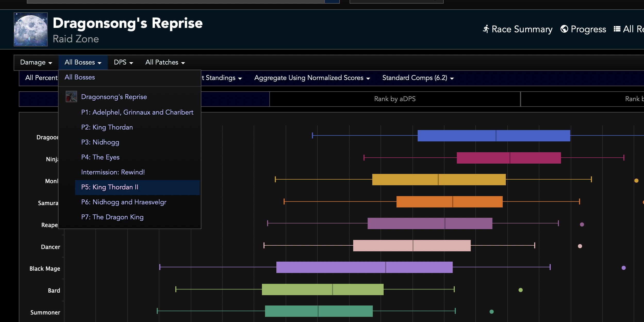Click the moon zone thumbnail image
This screenshot has width=644, height=322.
tap(31, 29)
